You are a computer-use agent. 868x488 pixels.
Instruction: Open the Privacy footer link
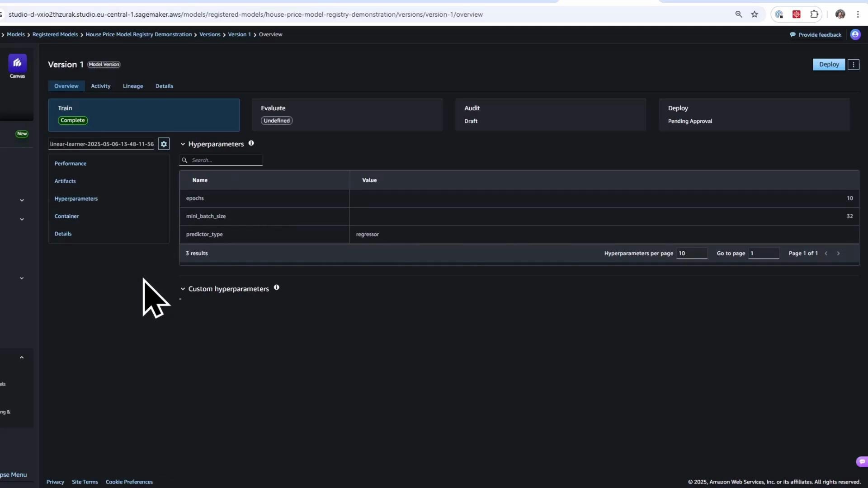pyautogui.click(x=55, y=482)
